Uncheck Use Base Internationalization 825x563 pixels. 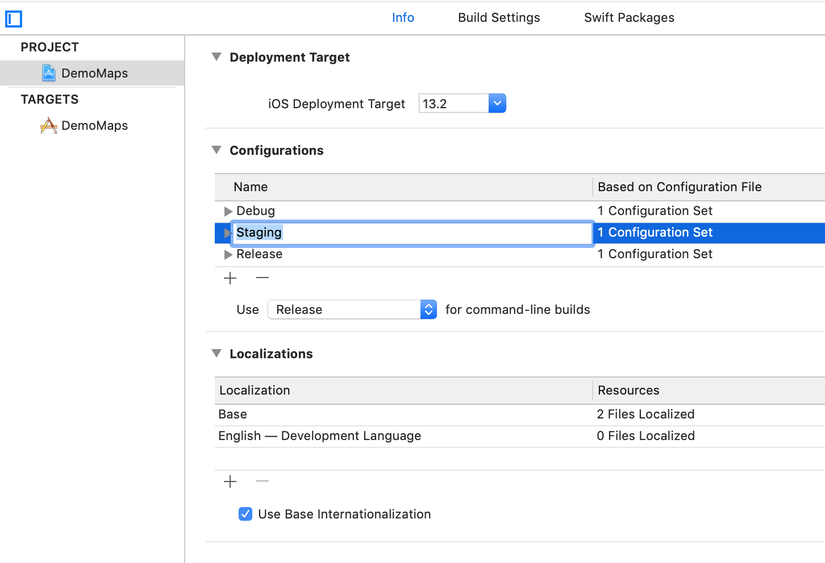pyautogui.click(x=245, y=514)
